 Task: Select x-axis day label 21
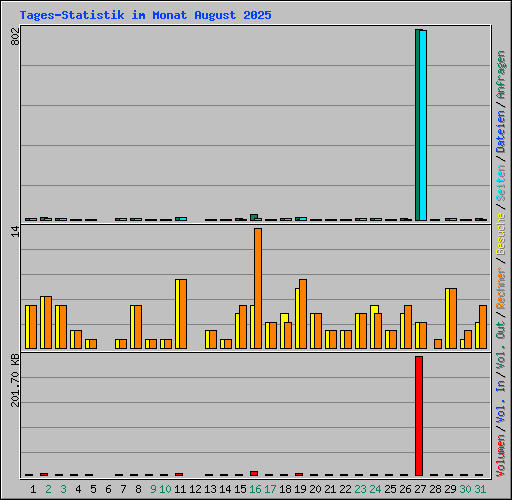(330, 489)
